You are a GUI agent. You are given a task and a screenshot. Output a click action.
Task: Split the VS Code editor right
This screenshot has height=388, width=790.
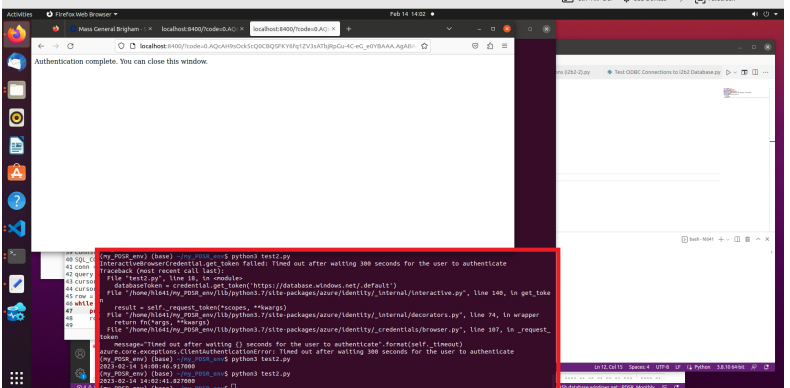755,73
